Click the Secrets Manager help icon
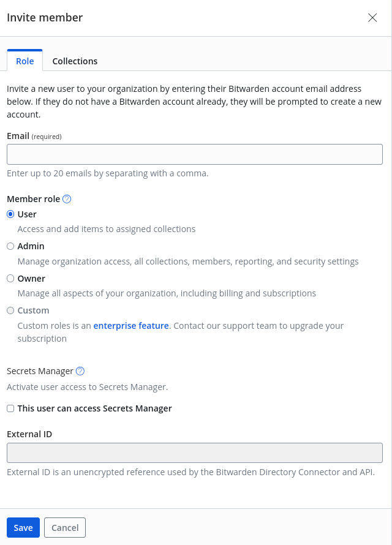Screen dimensions: 392x545 pyautogui.click(x=80, y=371)
